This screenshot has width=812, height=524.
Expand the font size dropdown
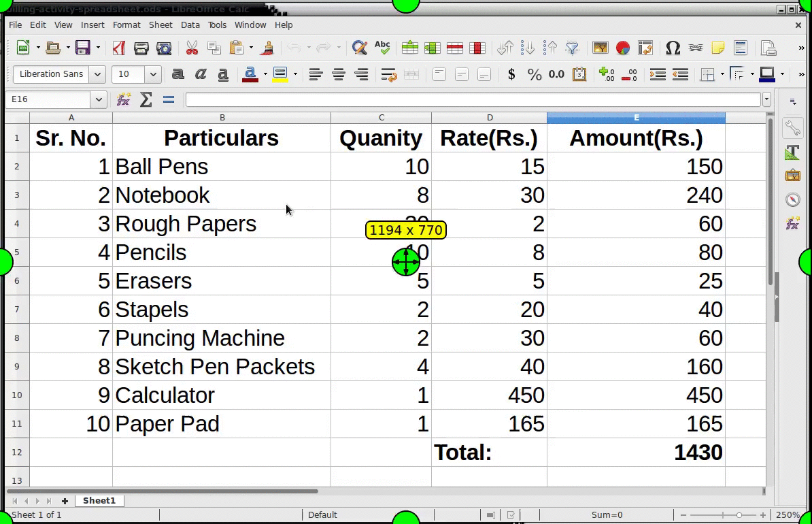click(153, 74)
